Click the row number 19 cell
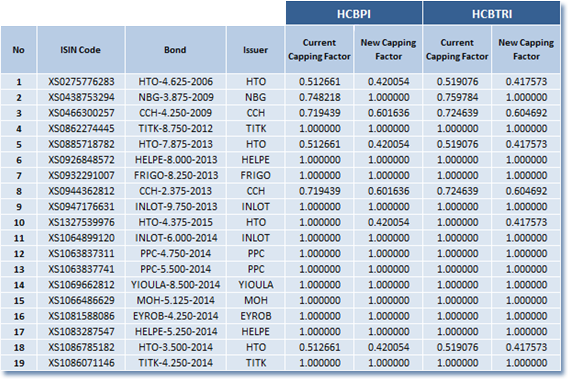This screenshot has height=380, width=570. click(19, 363)
